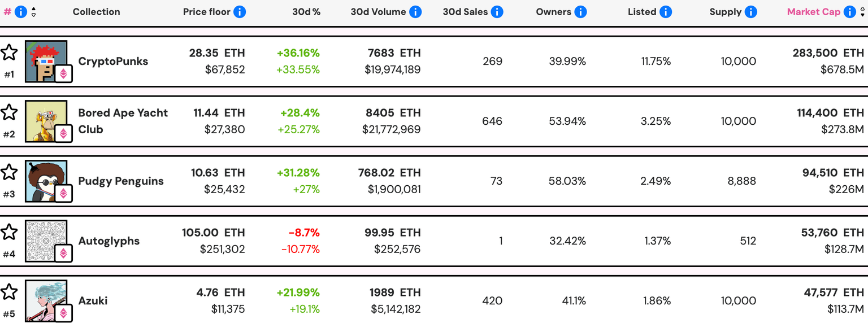Add Azuki to favorites with the star

pos(9,293)
